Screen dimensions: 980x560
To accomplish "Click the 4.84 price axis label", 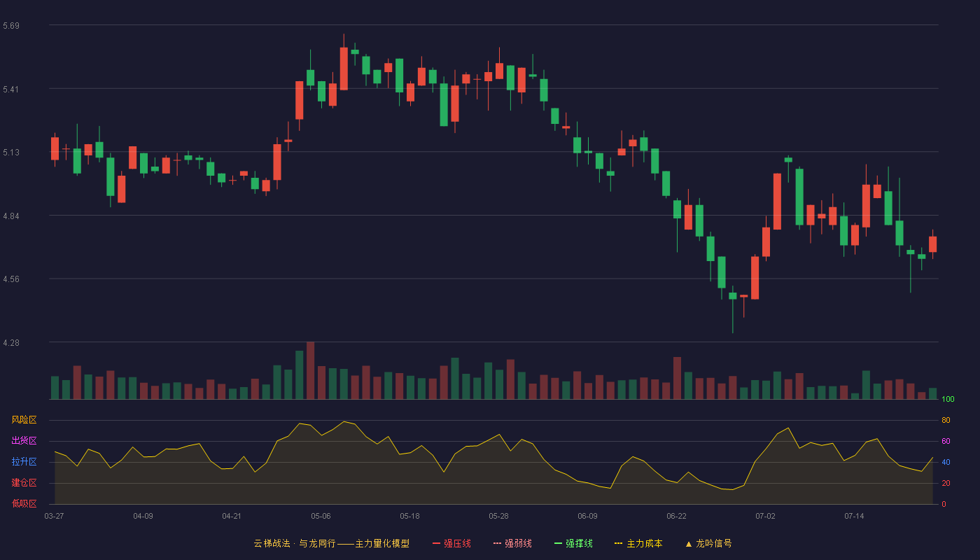I will 11,216.
